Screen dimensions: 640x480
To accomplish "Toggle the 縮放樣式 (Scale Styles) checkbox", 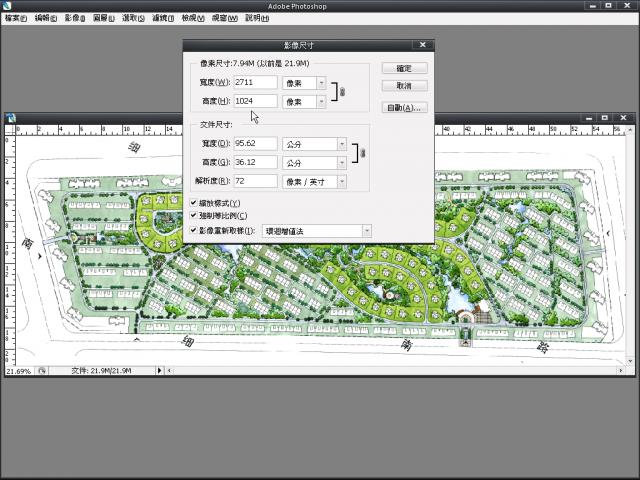I will tap(193, 203).
